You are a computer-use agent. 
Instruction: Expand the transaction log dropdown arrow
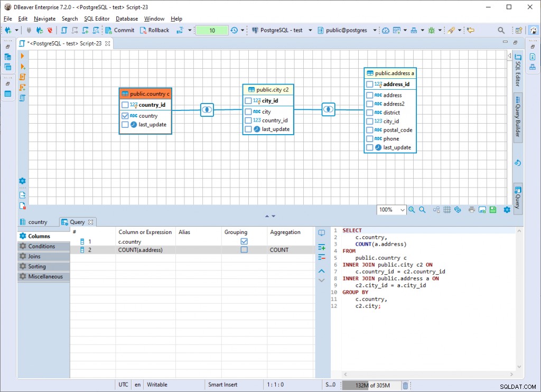[242, 30]
